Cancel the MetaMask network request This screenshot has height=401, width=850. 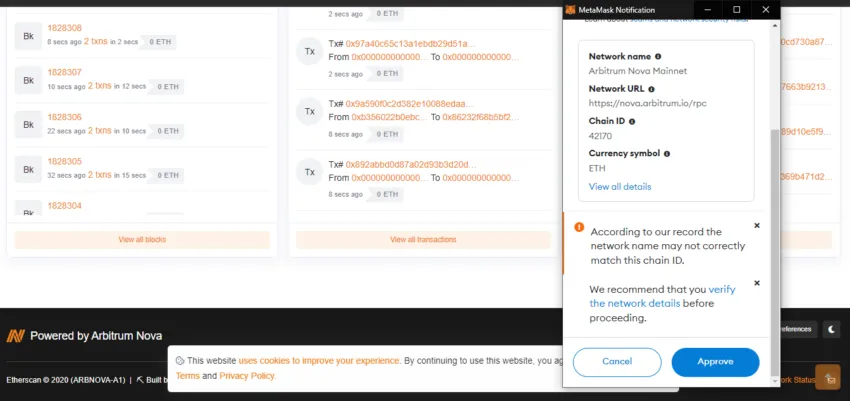[x=617, y=362]
